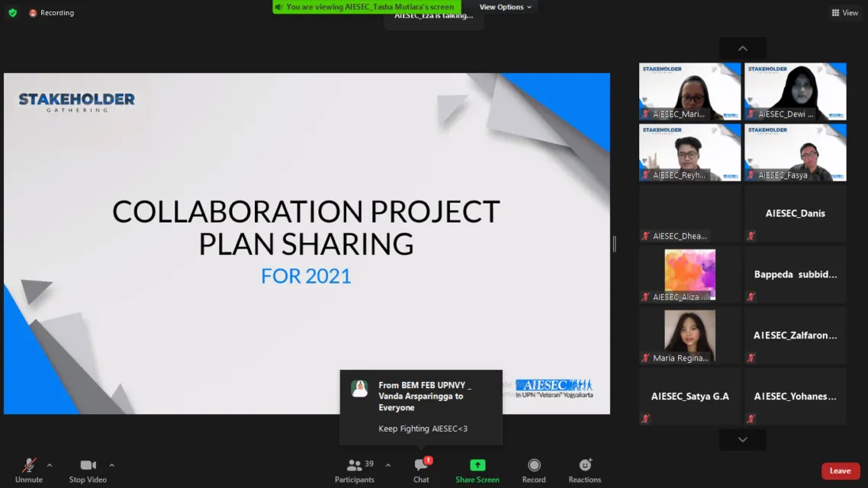Leave the meeting

pos(841,471)
